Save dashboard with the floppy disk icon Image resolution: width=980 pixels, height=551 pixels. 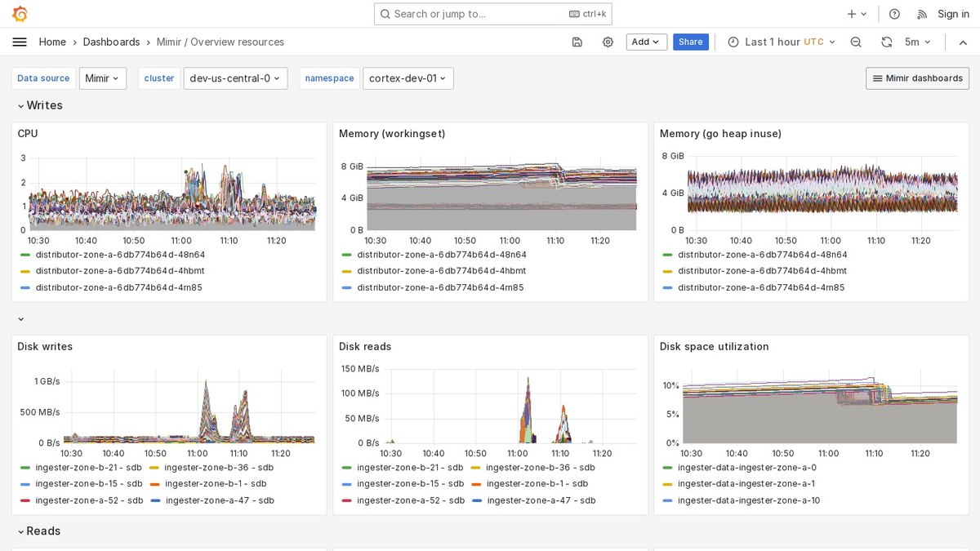click(577, 42)
